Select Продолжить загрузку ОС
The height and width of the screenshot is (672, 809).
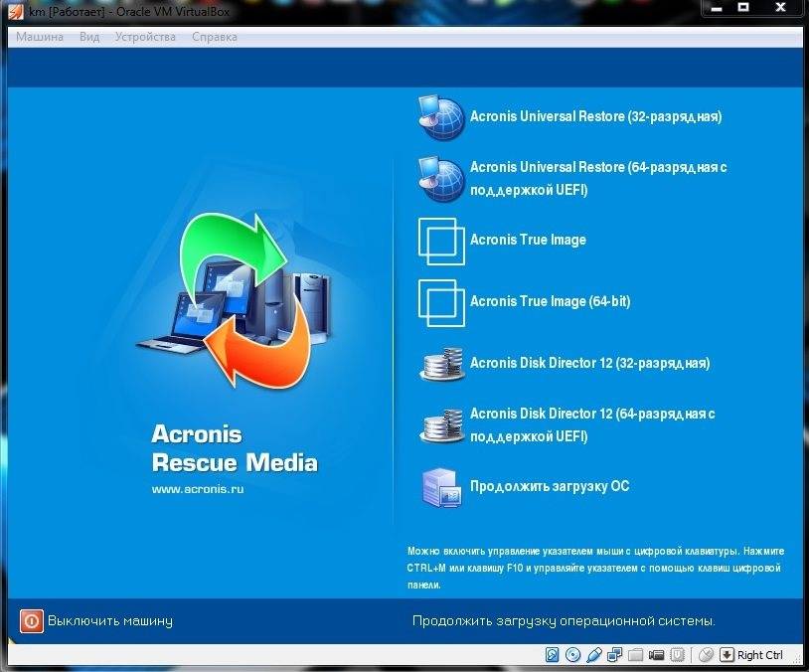click(x=550, y=486)
